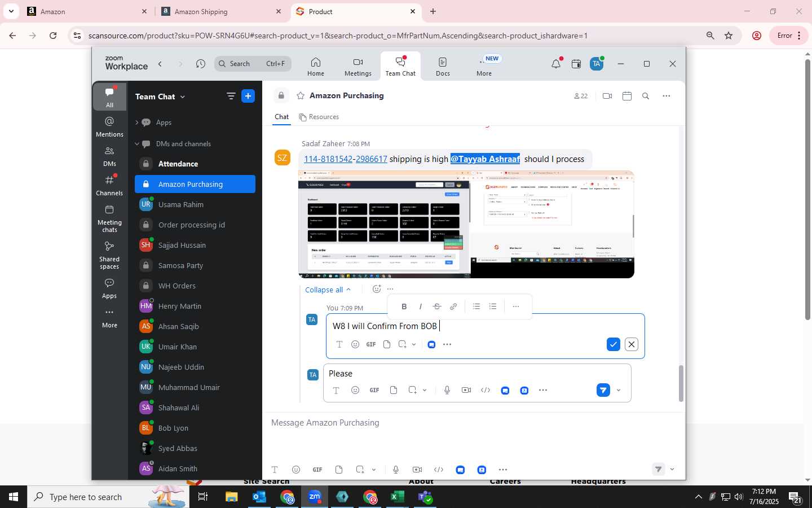Open the members count icon showing 22
Image resolution: width=812 pixels, height=508 pixels.
coord(581,96)
